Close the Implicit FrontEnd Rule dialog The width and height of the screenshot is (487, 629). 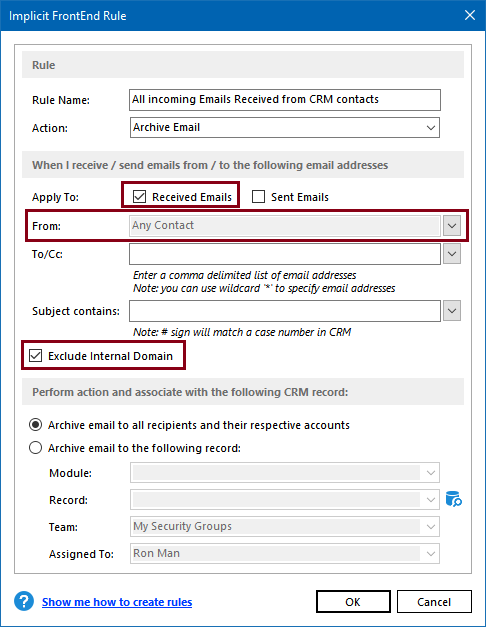tap(470, 15)
